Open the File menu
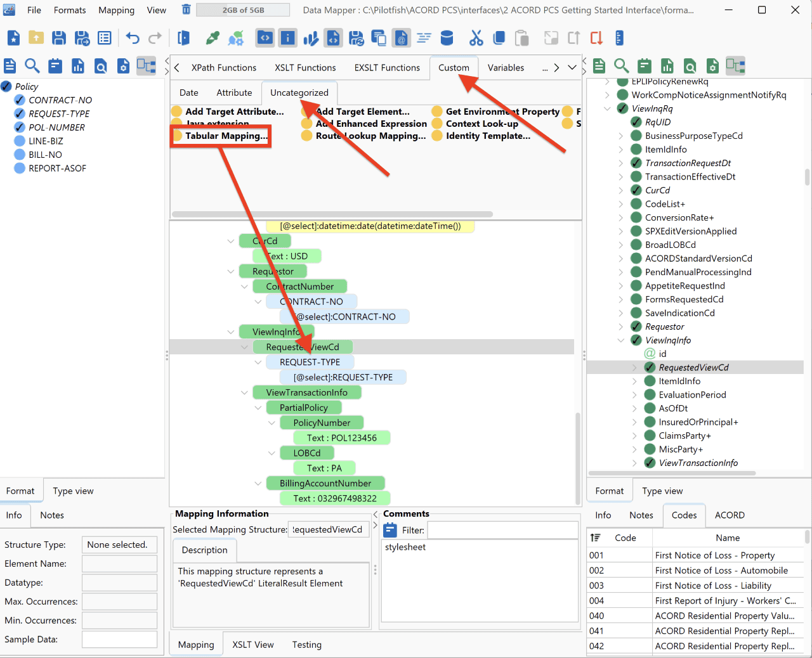This screenshot has height=658, width=812. coord(34,10)
